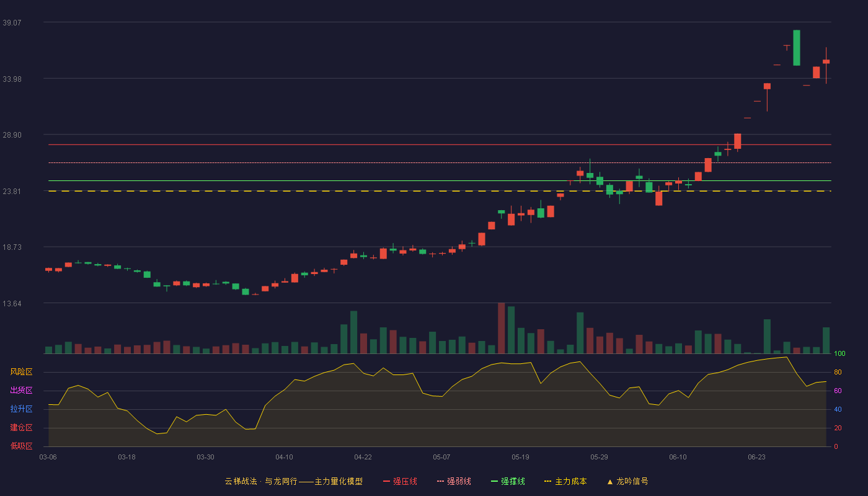Click the solid red pressure line
This screenshot has height=496, width=868.
point(440,144)
